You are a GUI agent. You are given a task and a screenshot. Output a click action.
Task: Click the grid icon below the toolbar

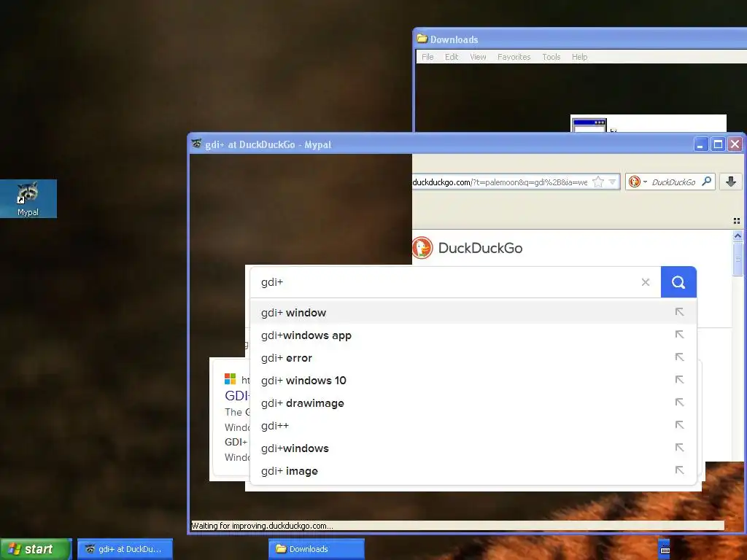[737, 221]
